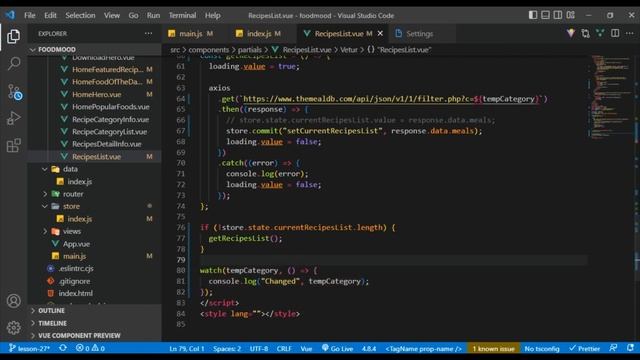Image resolution: width=640 pixels, height=360 pixels.
Task: Open the notifications bell icon
Action: pyautogui.click(x=630, y=348)
